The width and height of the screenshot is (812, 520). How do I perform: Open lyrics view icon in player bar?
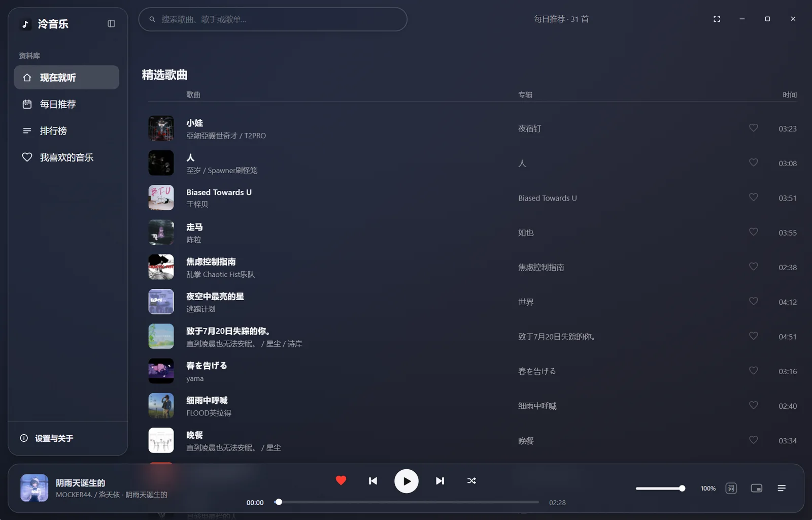[731, 488]
